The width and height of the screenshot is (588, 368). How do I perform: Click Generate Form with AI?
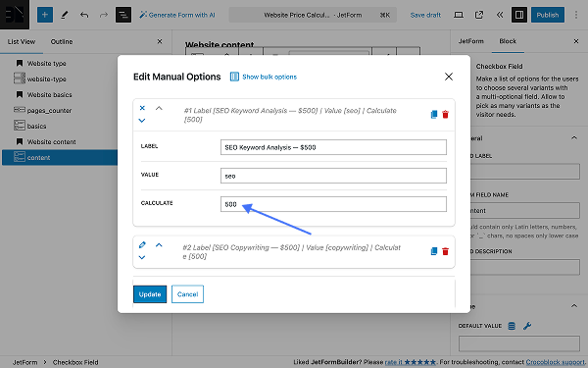(177, 15)
